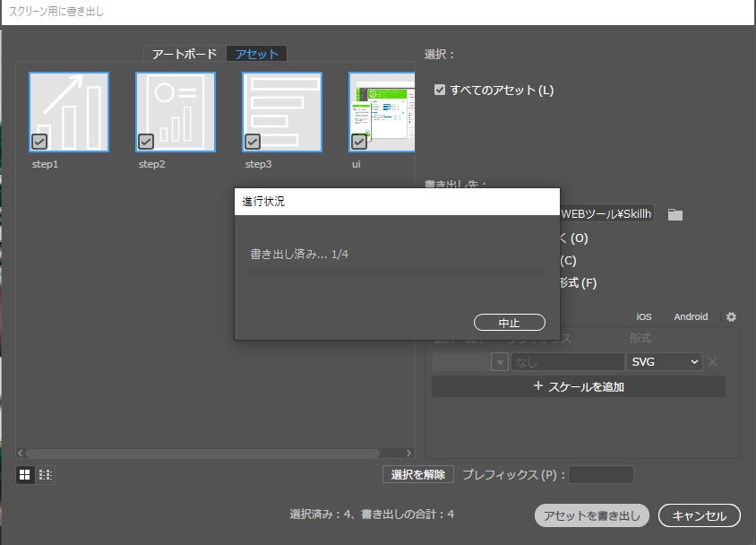Click the export path field with Skillh
The height and width of the screenshot is (545, 756).
point(606,213)
